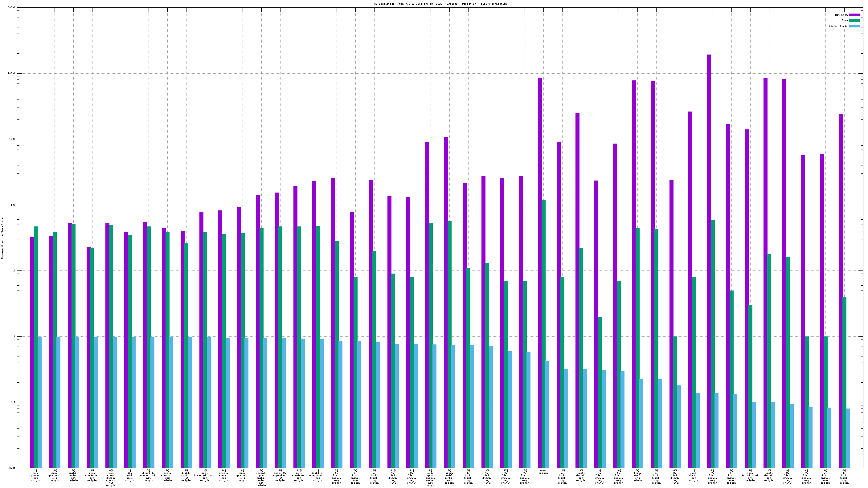Click the psbl.surriel.com origin axis label
Image resolution: width=868 pixels, height=488 pixels.
[x=167, y=475]
